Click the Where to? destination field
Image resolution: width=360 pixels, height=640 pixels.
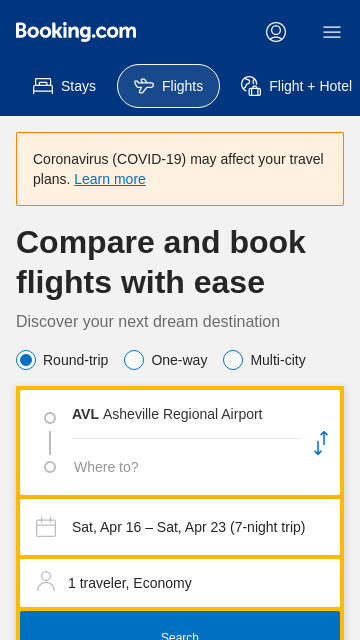pos(186,467)
